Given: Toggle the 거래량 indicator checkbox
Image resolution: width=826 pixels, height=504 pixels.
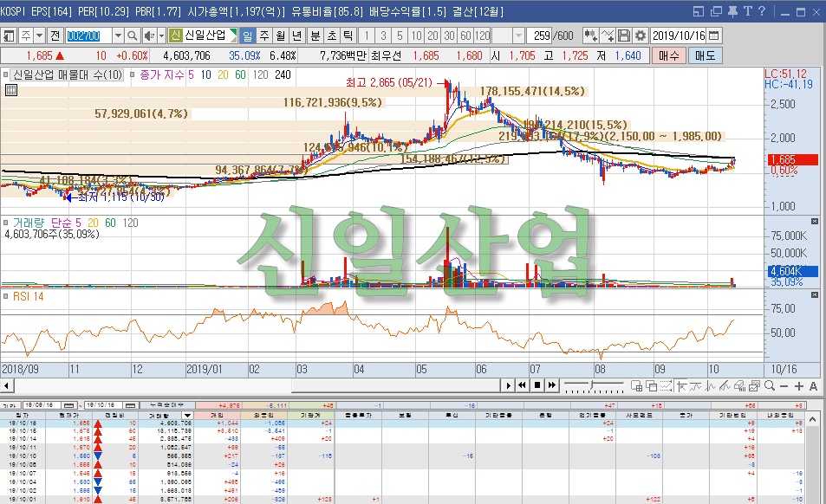Looking at the screenshot, I should point(6,223).
